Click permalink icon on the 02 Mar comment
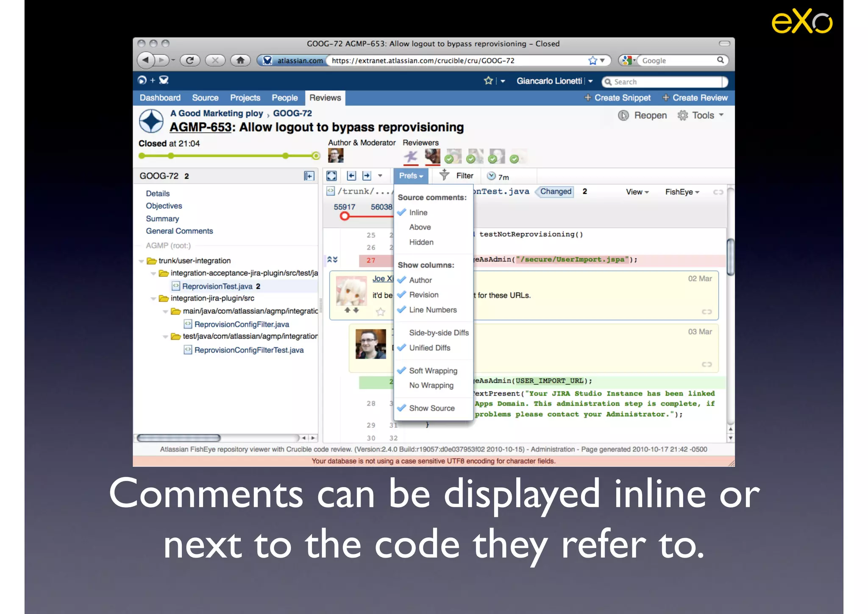868x614 pixels. pyautogui.click(x=707, y=312)
